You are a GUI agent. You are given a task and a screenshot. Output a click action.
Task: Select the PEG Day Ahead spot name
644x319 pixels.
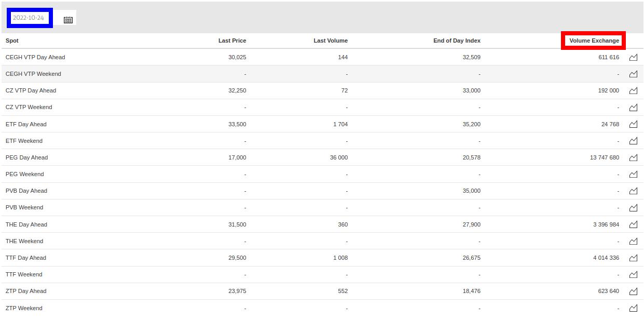click(26, 157)
